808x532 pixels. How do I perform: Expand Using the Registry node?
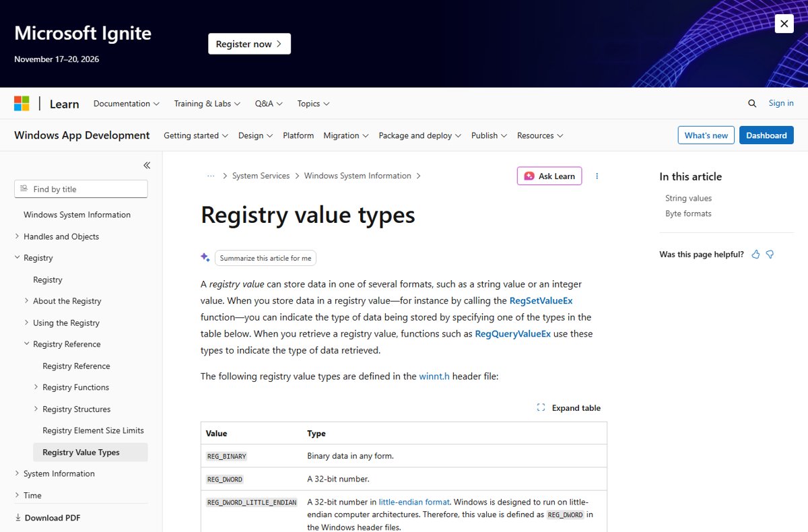coord(26,323)
